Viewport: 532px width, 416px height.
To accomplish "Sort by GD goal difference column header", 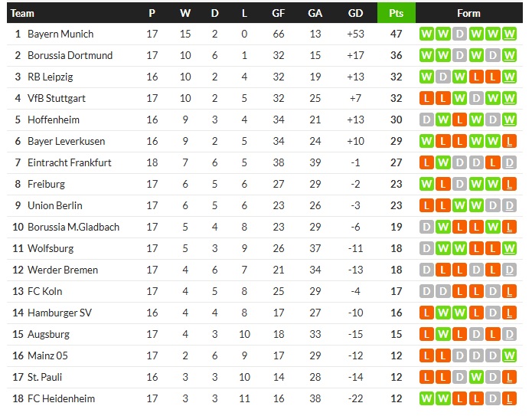I will coord(355,13).
